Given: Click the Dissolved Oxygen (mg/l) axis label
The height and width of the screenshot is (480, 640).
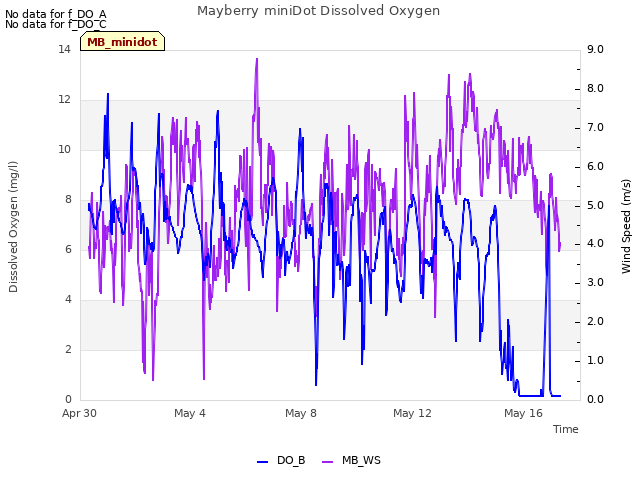Looking at the screenshot, I should [13, 227].
